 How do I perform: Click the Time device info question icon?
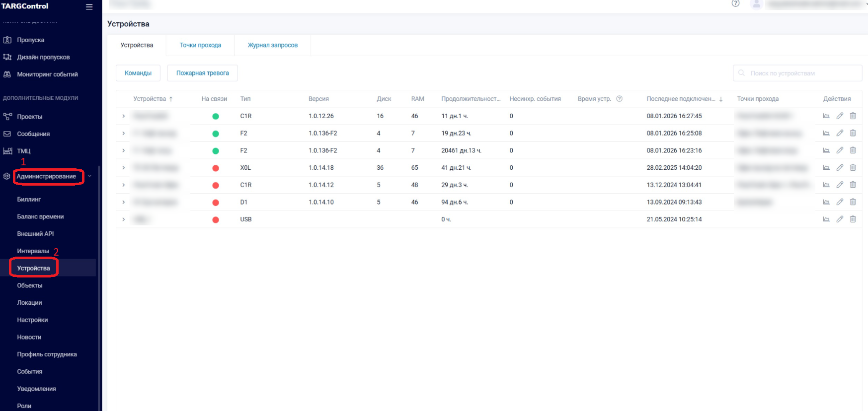(x=619, y=99)
